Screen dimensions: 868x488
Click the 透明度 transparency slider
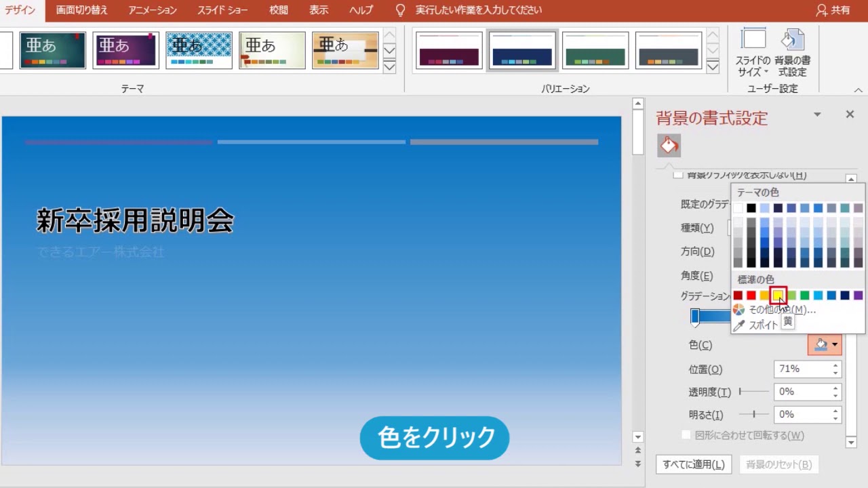coord(754,392)
